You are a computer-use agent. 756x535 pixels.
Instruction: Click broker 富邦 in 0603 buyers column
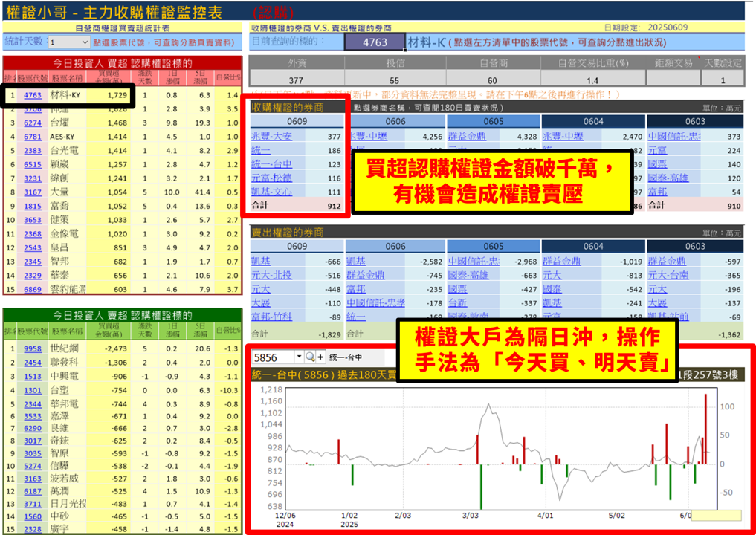(x=658, y=192)
